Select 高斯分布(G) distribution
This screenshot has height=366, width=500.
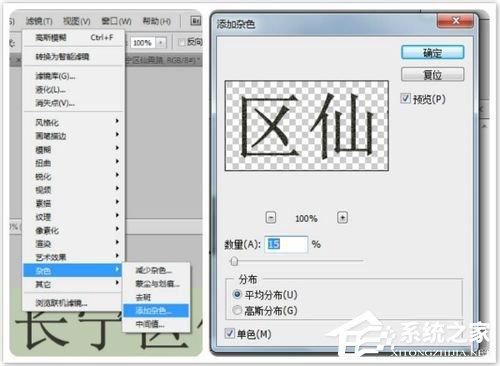click(237, 310)
